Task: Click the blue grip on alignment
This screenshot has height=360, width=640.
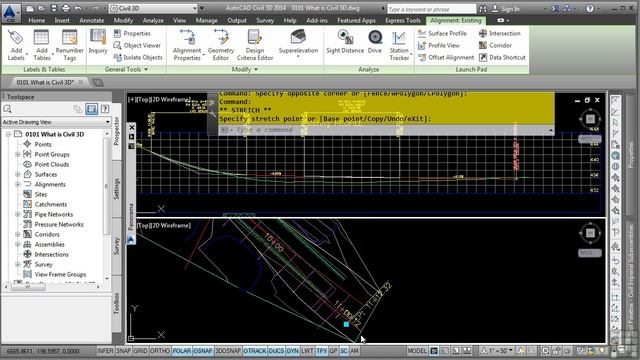Action: click(346, 324)
